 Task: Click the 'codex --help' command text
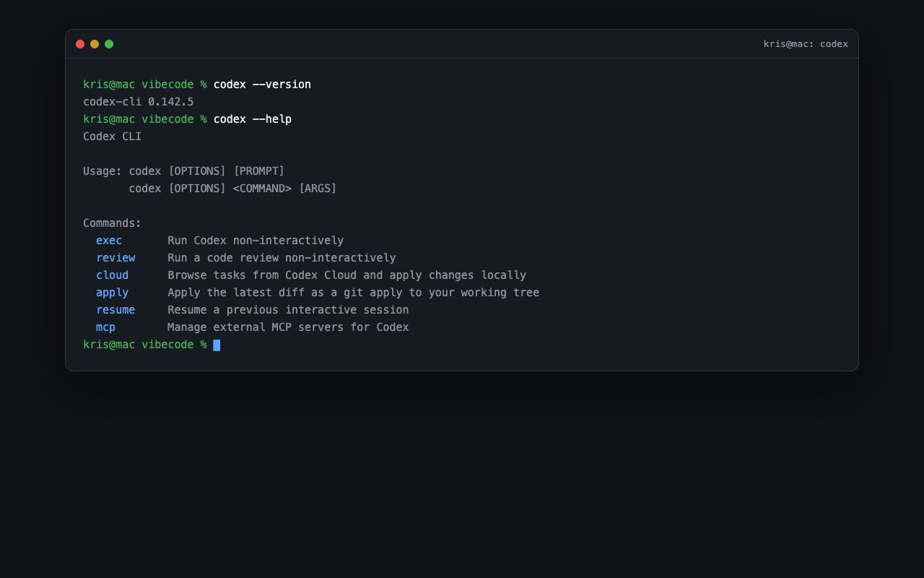[253, 119]
